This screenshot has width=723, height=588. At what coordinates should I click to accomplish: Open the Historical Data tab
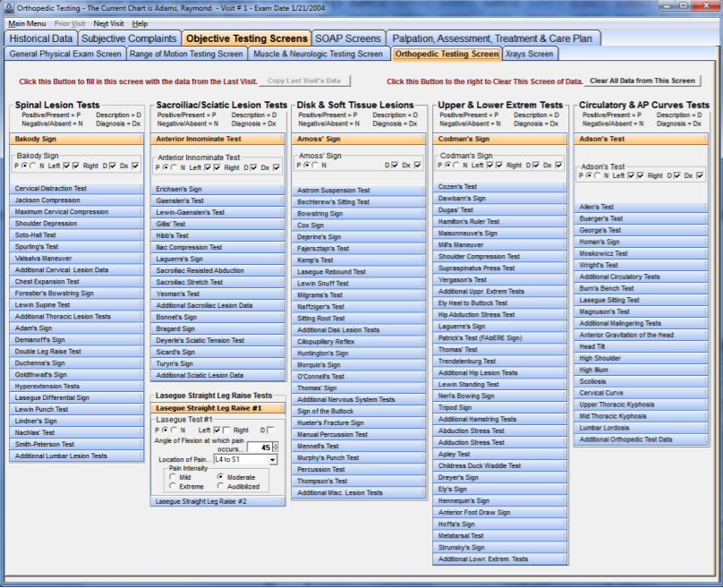[41, 38]
